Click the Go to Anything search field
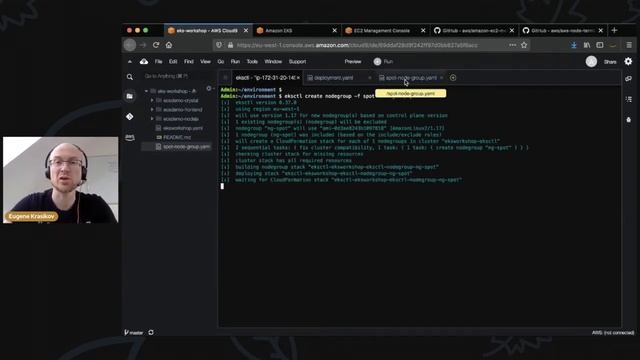Viewport: 640px width, 360px height. pyautogui.click(x=177, y=76)
